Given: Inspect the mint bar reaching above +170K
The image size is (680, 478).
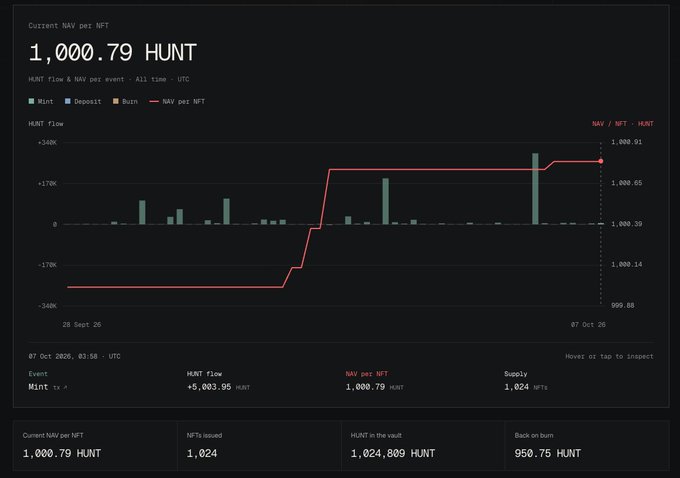Looking at the screenshot, I should point(386,201).
